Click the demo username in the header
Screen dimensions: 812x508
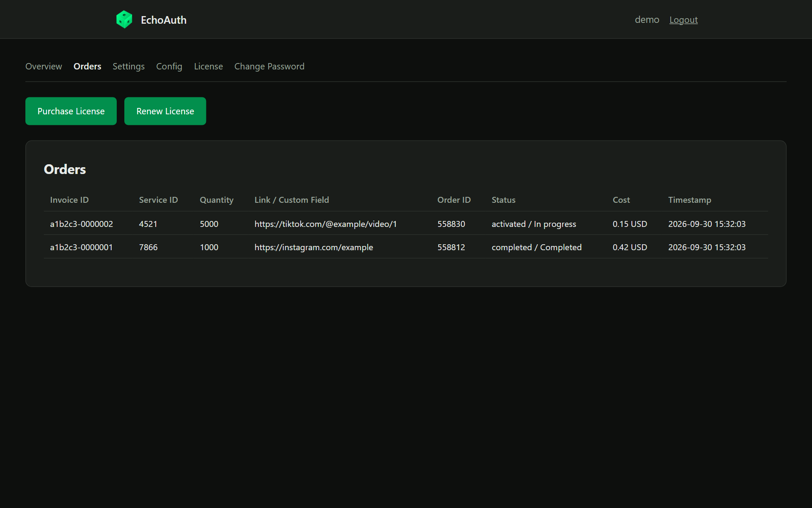click(647, 19)
